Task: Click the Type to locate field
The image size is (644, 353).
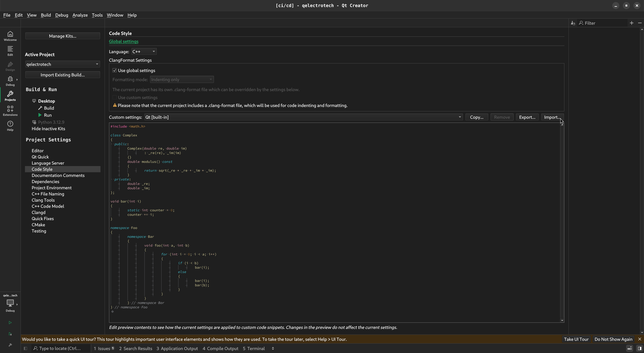Action: pos(61,348)
